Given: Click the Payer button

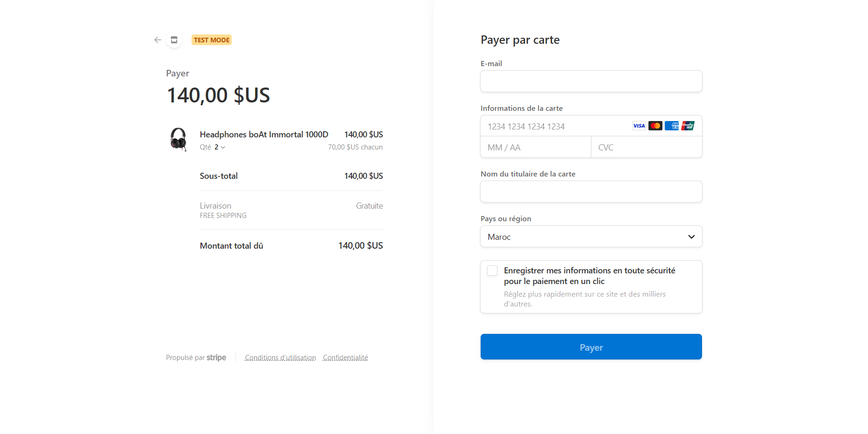Looking at the screenshot, I should 591,347.
